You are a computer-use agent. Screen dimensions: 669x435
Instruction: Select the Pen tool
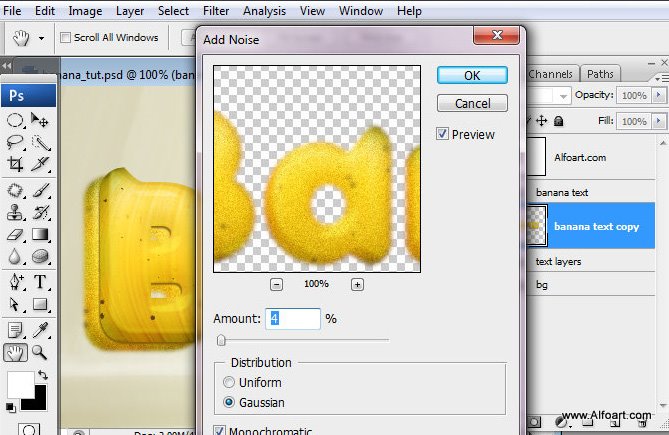tap(15, 282)
